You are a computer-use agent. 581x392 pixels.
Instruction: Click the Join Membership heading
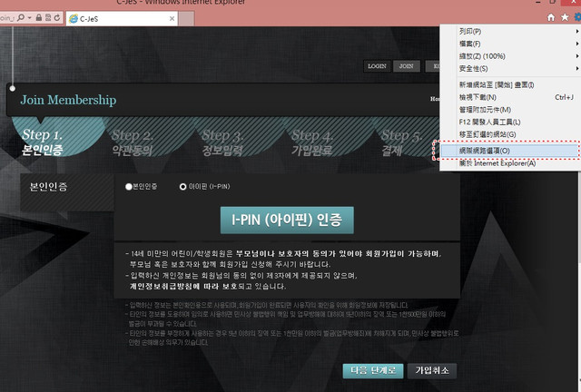tap(68, 100)
